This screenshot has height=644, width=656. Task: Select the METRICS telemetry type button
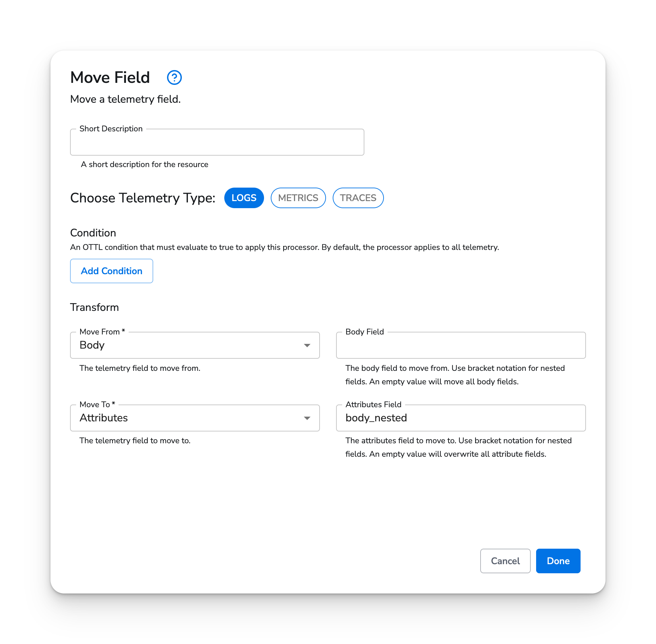(298, 198)
